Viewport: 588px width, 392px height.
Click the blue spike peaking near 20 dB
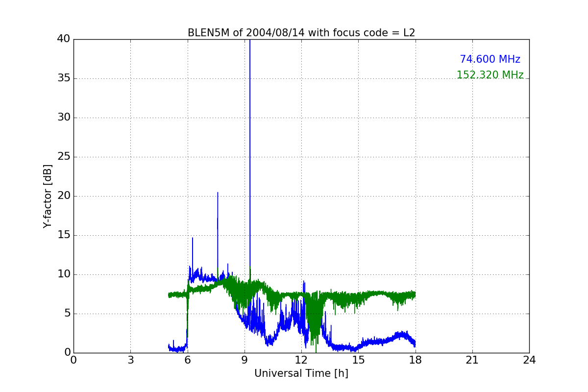(x=218, y=230)
